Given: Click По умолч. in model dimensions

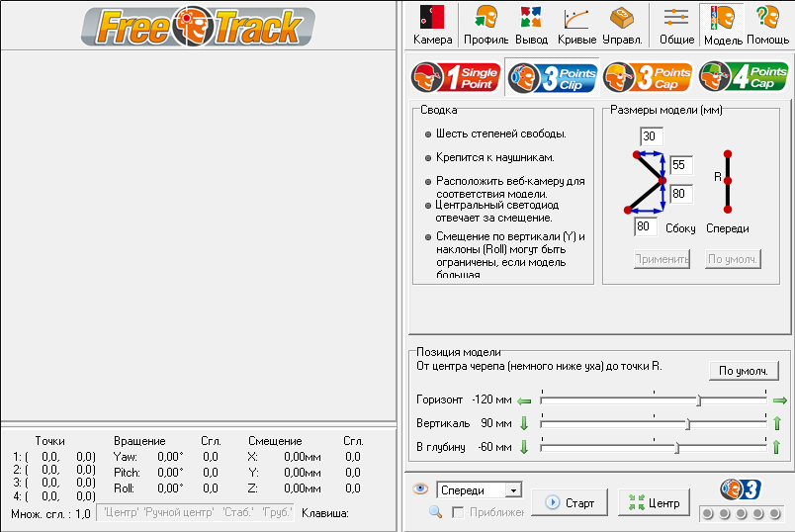Looking at the screenshot, I should coord(733,259).
